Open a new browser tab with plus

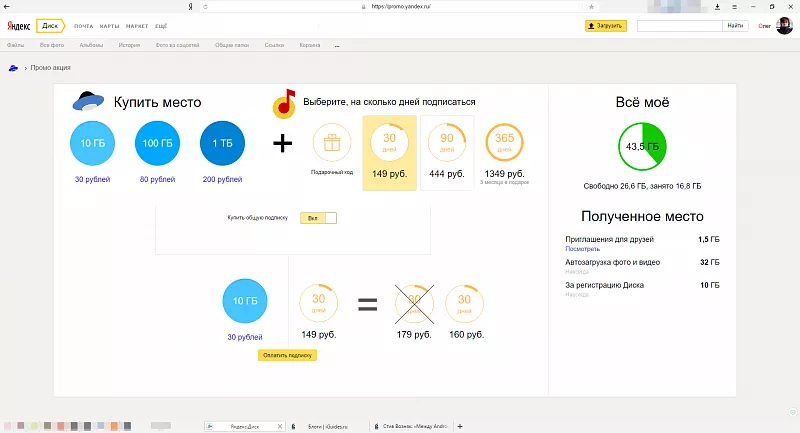pyautogui.click(x=460, y=426)
